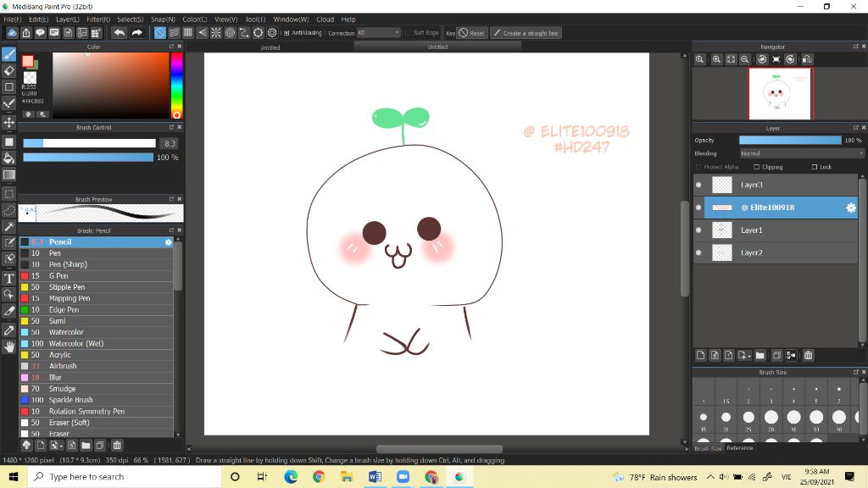Toggle the AntiAliasing checkbox

coord(287,33)
